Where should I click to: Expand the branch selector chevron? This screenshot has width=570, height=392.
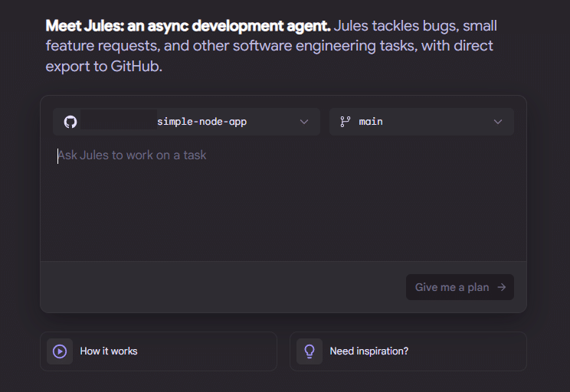pyautogui.click(x=498, y=122)
